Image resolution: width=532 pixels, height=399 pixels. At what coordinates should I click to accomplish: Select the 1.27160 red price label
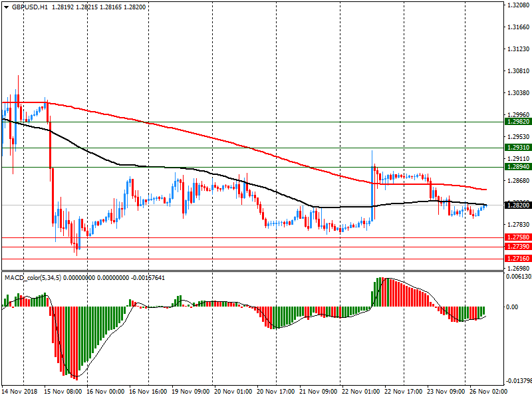click(517, 258)
